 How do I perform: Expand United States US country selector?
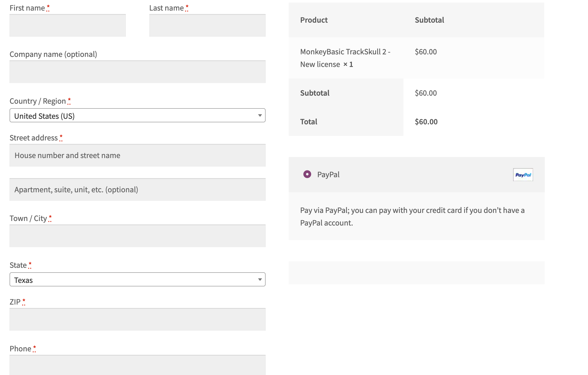(x=137, y=116)
